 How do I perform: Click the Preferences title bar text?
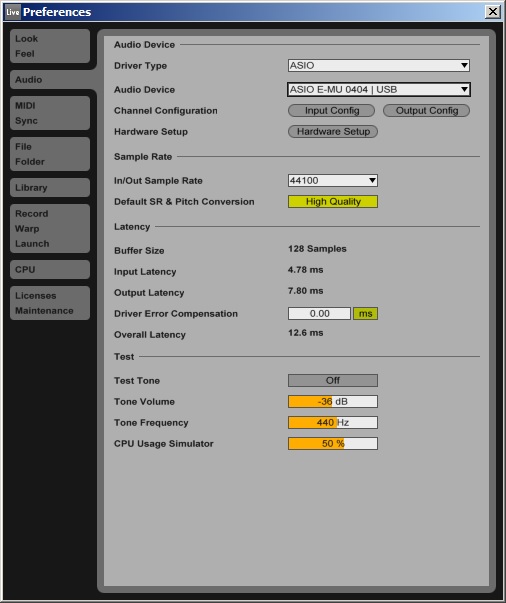pyautogui.click(x=57, y=12)
